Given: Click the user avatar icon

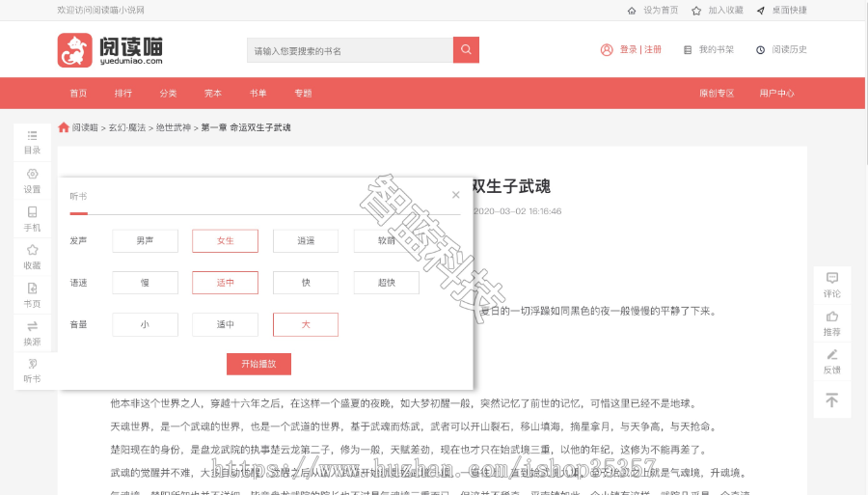Looking at the screenshot, I should [x=607, y=50].
